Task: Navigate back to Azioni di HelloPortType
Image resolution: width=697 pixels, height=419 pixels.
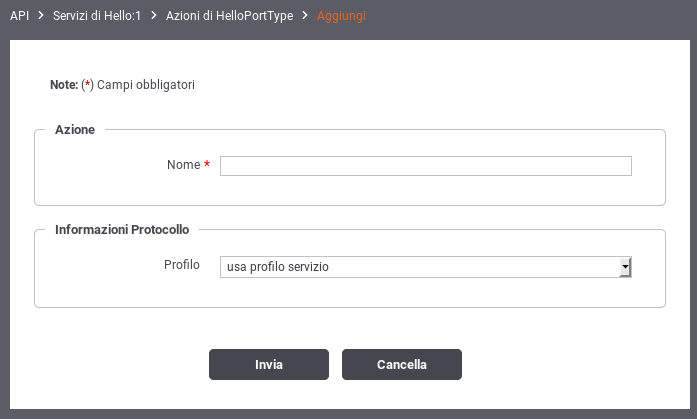Action: coord(229,16)
